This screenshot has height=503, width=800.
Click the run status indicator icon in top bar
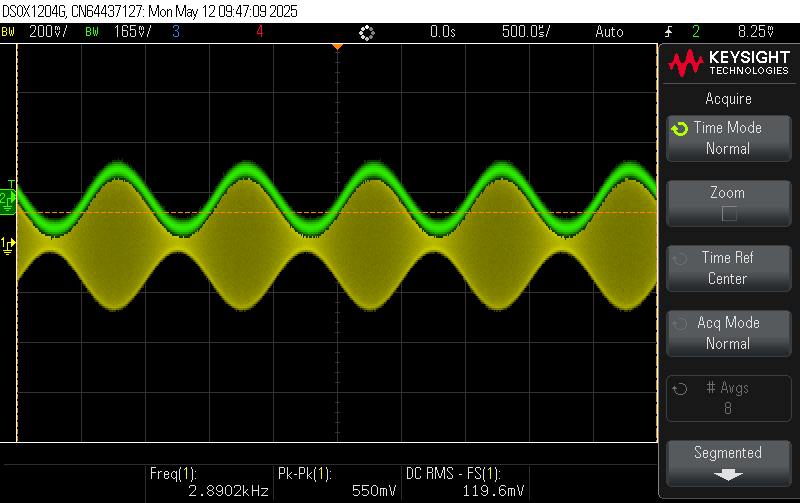pos(366,32)
